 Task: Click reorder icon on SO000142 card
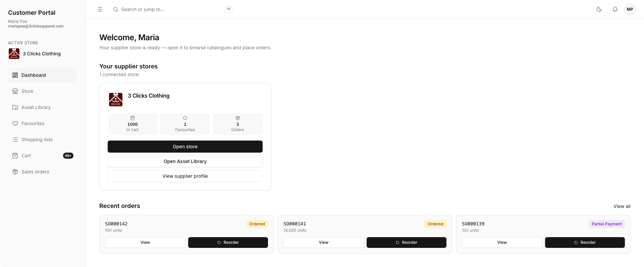pyautogui.click(x=219, y=243)
